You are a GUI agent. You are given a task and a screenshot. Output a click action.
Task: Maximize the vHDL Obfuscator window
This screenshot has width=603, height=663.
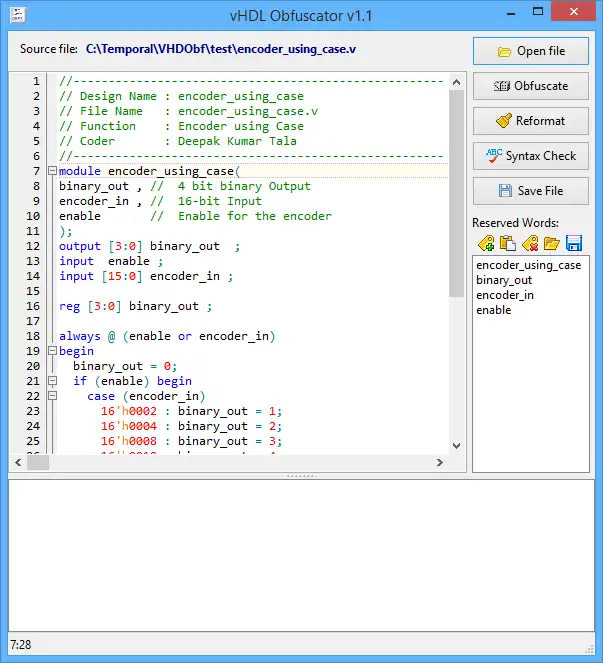[538, 12]
